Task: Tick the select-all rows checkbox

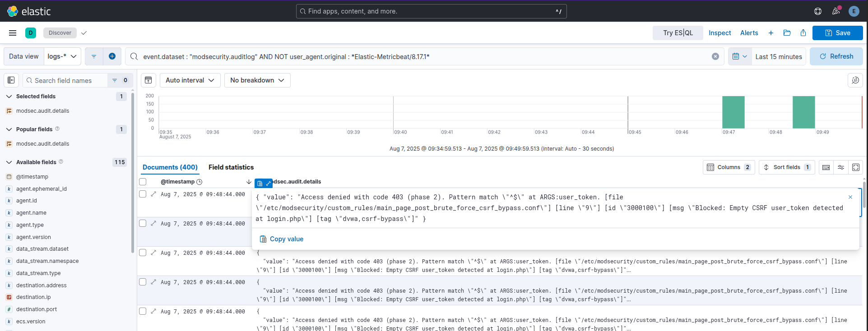Action: point(143,182)
